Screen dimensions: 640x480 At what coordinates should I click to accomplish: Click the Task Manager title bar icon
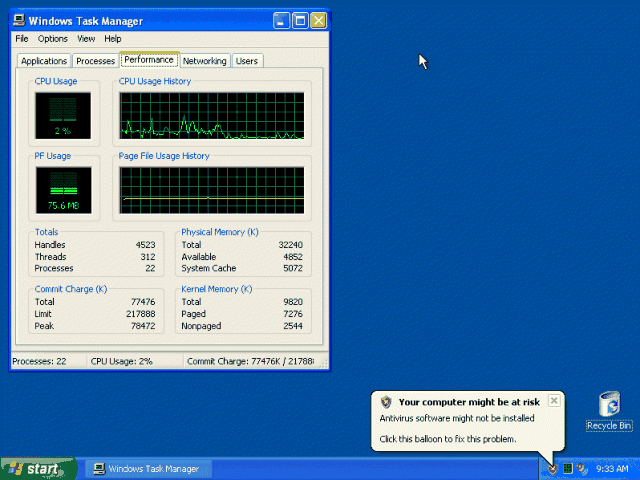(19, 20)
